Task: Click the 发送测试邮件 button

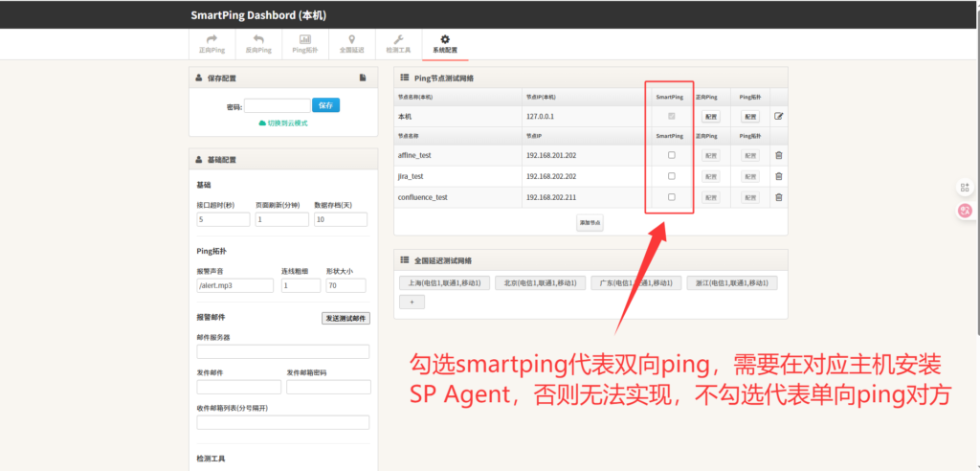Action: click(x=345, y=318)
